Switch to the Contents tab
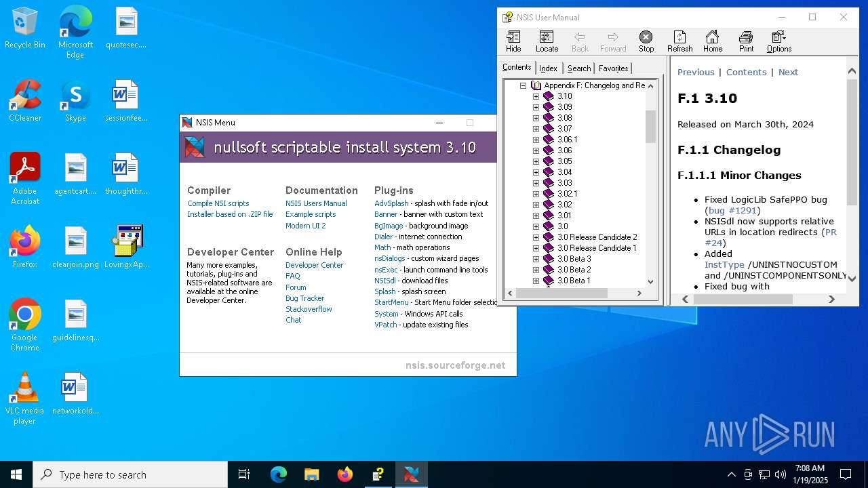 pyautogui.click(x=517, y=67)
